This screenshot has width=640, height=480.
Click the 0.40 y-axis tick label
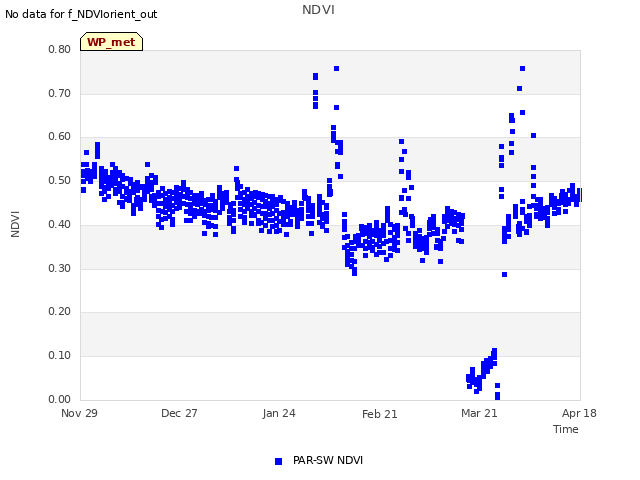pos(60,224)
